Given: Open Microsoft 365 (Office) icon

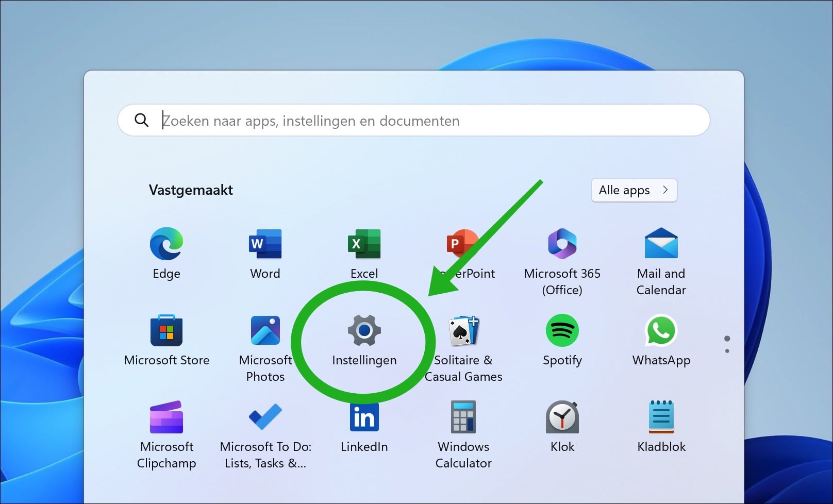Looking at the screenshot, I should (562, 244).
